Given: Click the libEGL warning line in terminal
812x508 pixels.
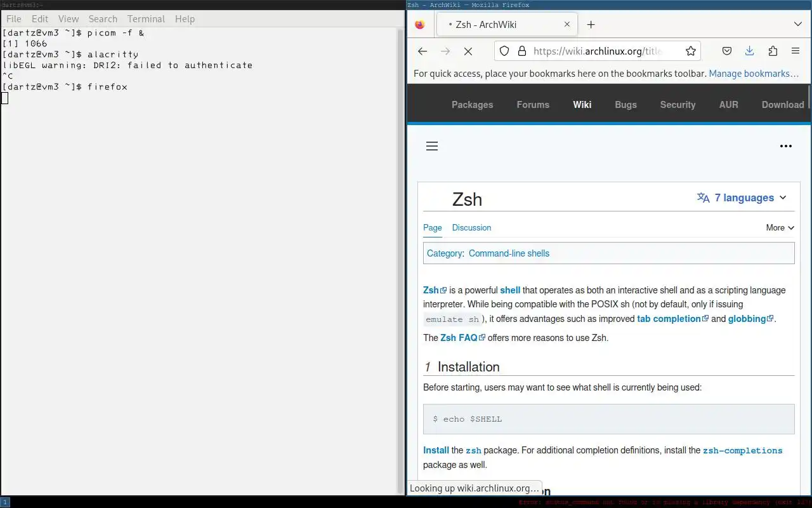Looking at the screenshot, I should 128,65.
